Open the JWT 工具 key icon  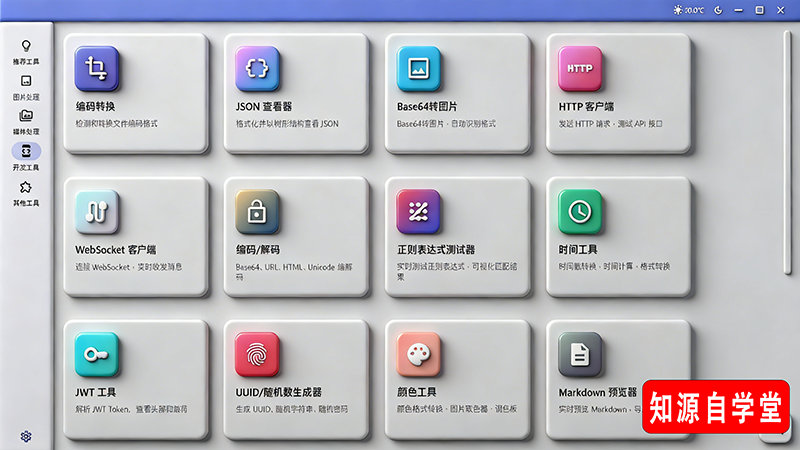(x=96, y=355)
